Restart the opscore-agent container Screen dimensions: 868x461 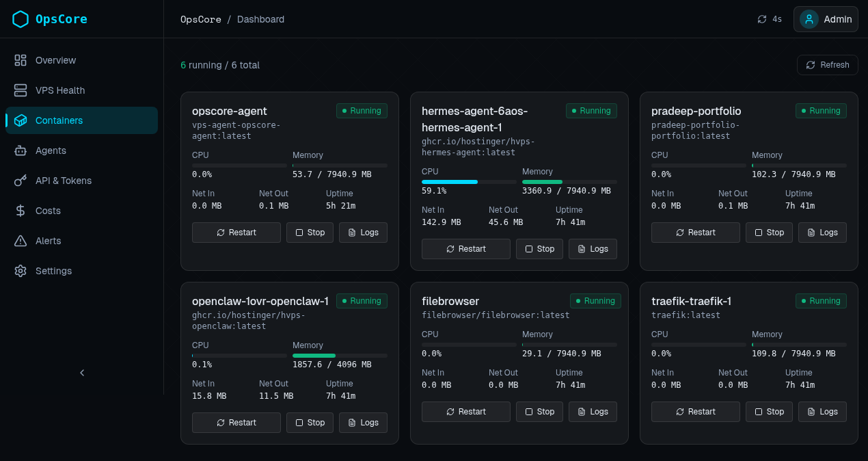pyautogui.click(x=236, y=233)
